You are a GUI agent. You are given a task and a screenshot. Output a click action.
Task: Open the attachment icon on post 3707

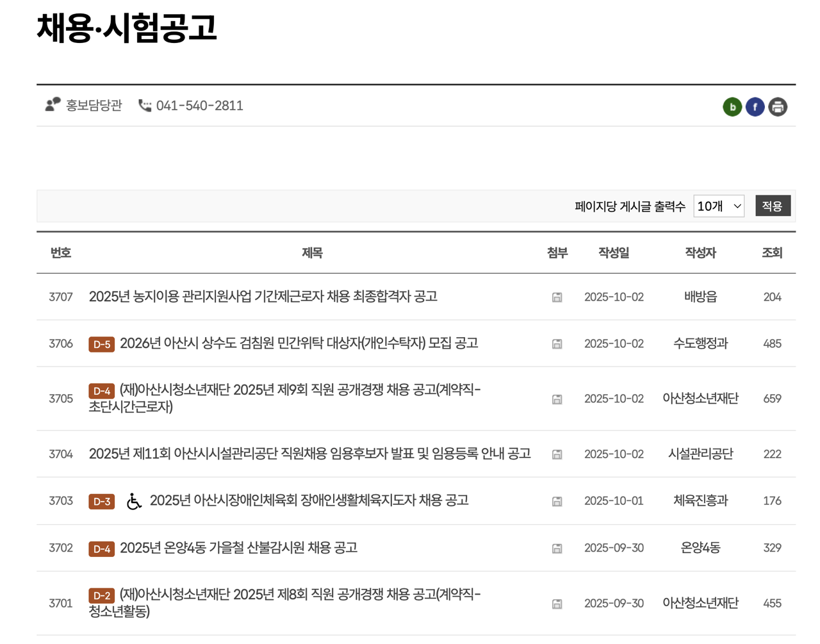557,297
